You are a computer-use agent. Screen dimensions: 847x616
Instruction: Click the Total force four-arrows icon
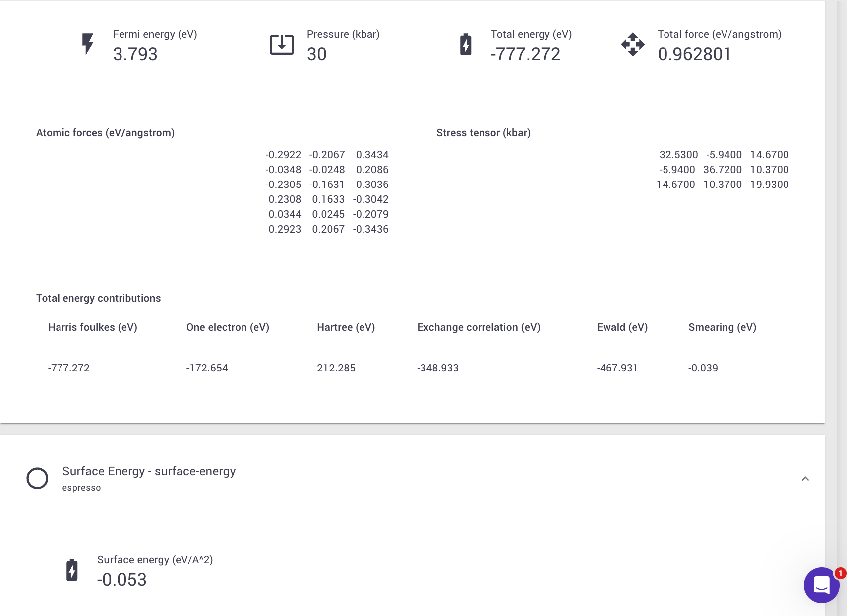[x=633, y=44]
